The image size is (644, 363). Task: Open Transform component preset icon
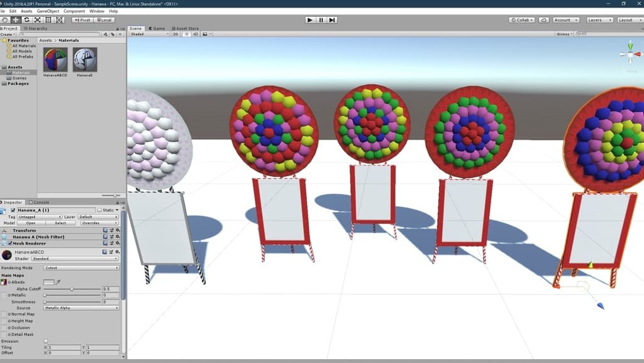[x=111, y=230]
